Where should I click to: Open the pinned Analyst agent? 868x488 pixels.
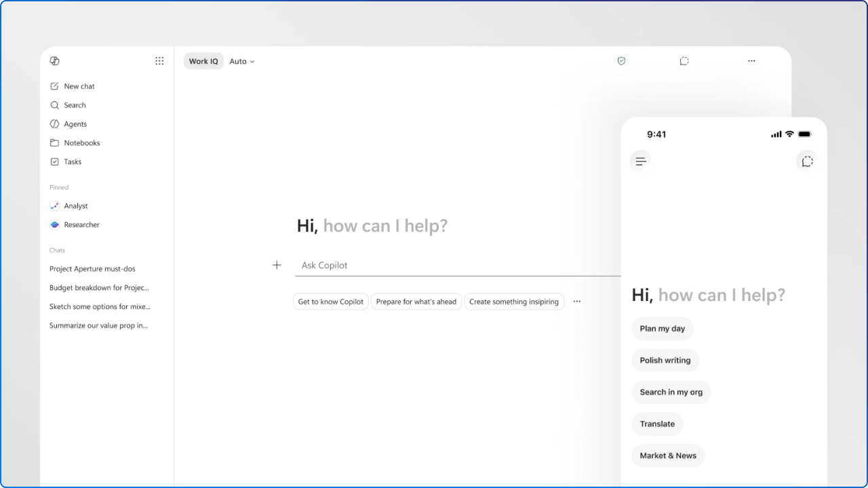[x=69, y=206]
